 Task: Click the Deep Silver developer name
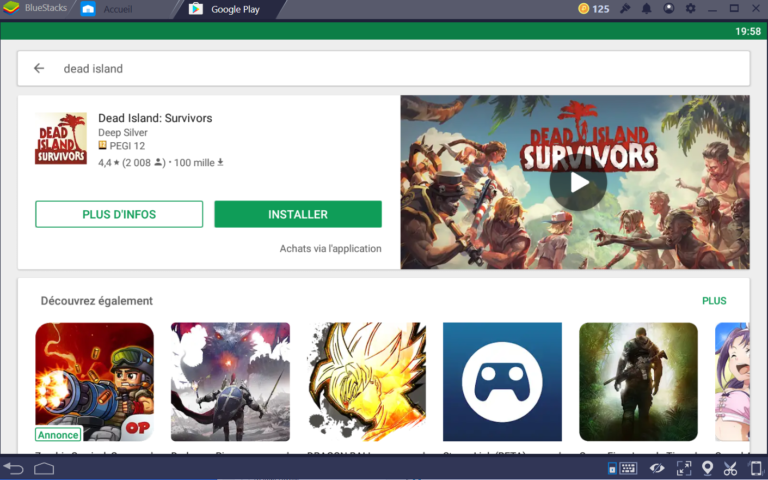tap(122, 133)
